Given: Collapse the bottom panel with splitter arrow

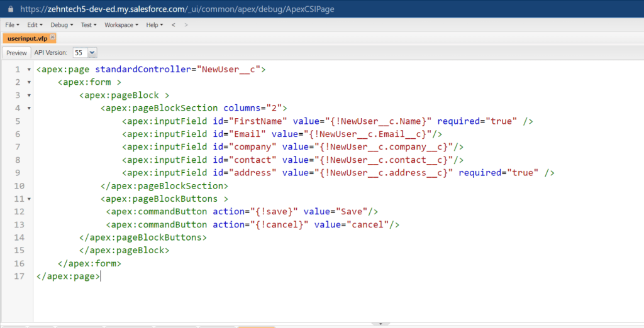Looking at the screenshot, I should tap(379, 324).
